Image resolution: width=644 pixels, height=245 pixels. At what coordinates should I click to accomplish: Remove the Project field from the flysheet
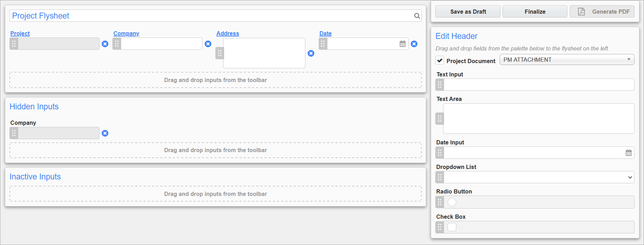point(105,44)
